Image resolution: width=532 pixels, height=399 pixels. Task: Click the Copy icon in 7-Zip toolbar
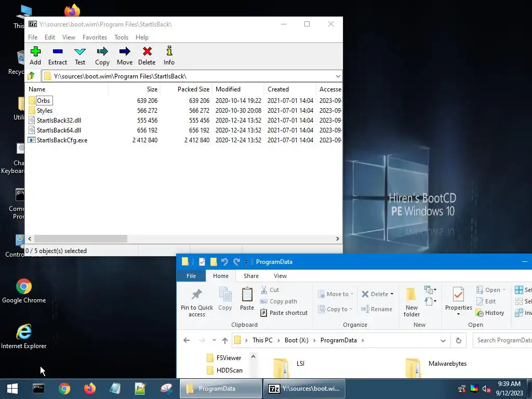[102, 56]
